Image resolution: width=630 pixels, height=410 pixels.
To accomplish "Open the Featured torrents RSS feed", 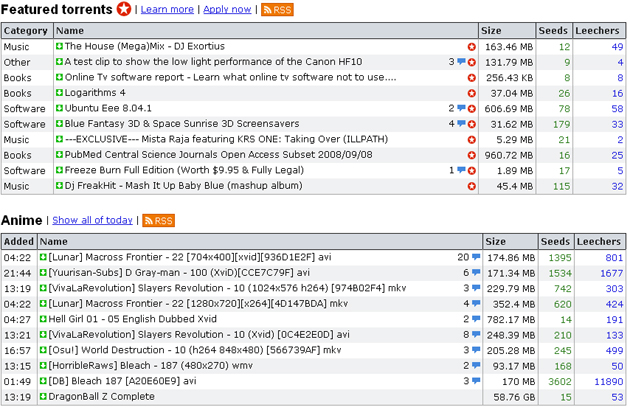I will point(277,9).
